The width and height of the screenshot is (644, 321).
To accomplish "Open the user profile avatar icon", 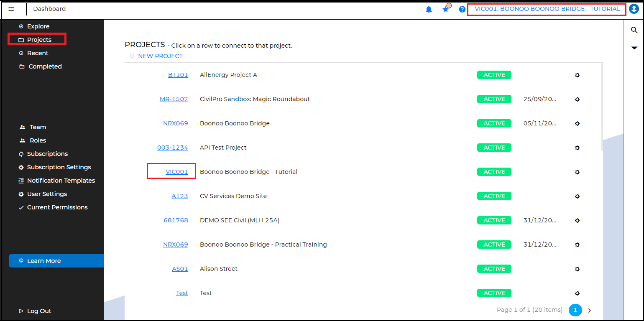I will coord(634,9).
